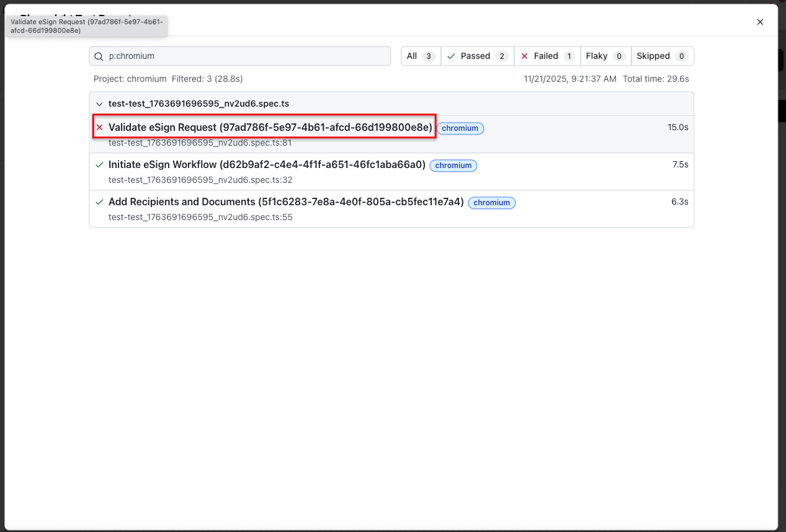This screenshot has width=786, height=532.
Task: Filter results to Passed tests
Action: pyautogui.click(x=477, y=56)
